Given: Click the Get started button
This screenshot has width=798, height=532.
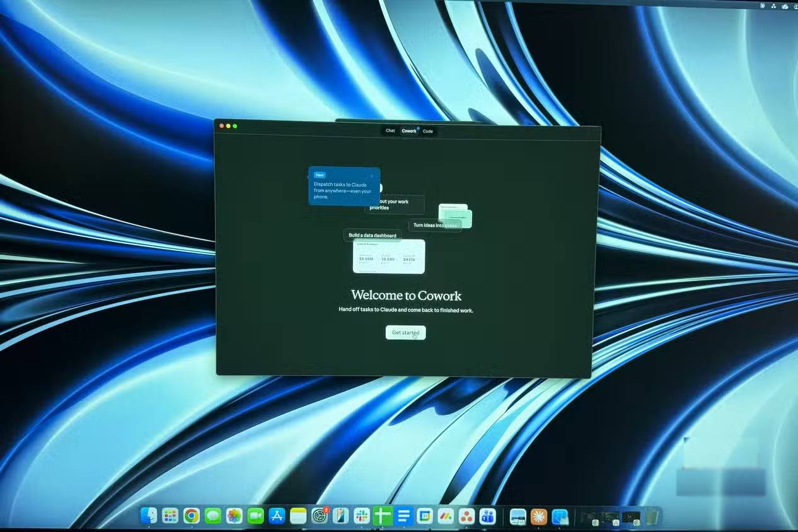Looking at the screenshot, I should (405, 333).
